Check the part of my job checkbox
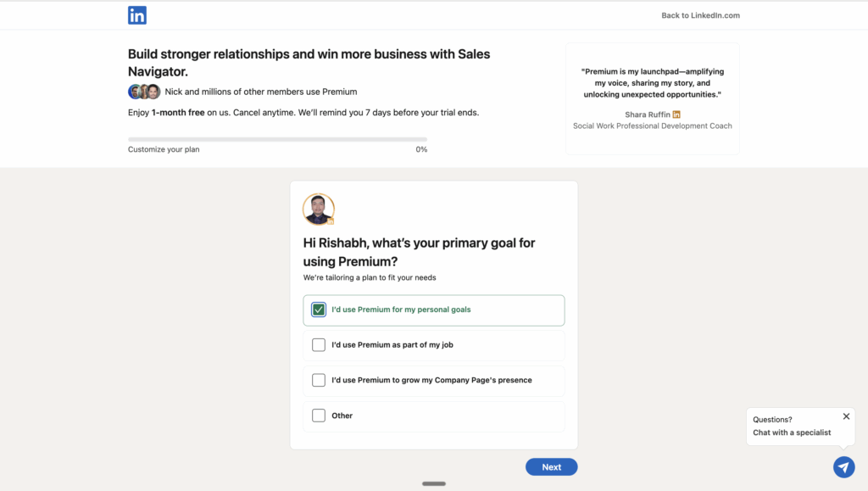The image size is (868, 491). click(x=319, y=345)
